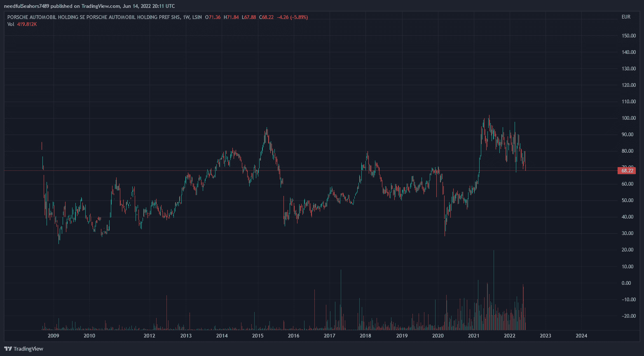The image size is (644, 356).
Task: Click the close value C68.22 in legend
Action: [266, 17]
